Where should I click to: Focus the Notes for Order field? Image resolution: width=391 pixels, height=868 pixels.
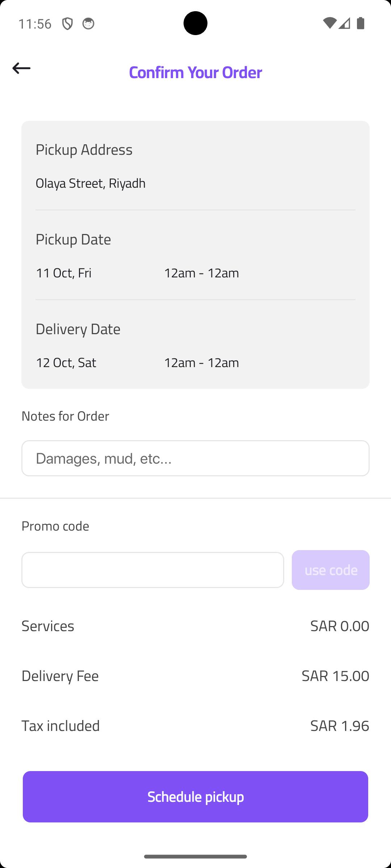[x=195, y=458]
